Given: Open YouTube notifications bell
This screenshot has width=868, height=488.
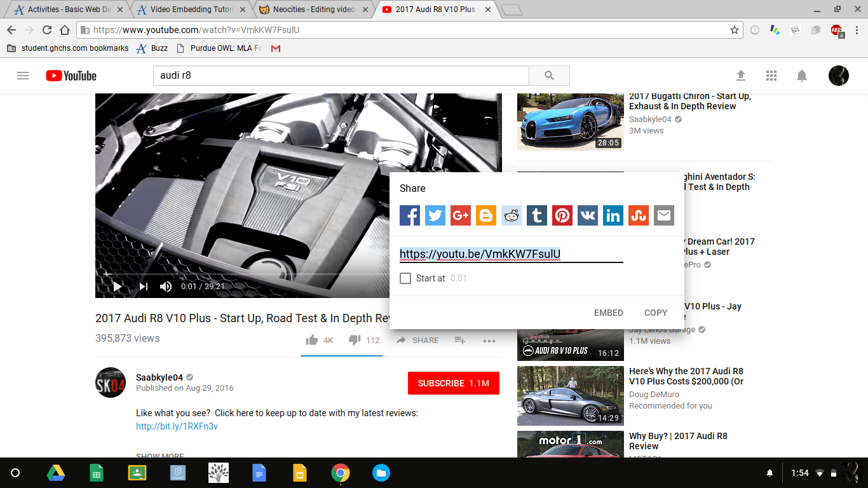Looking at the screenshot, I should [802, 76].
